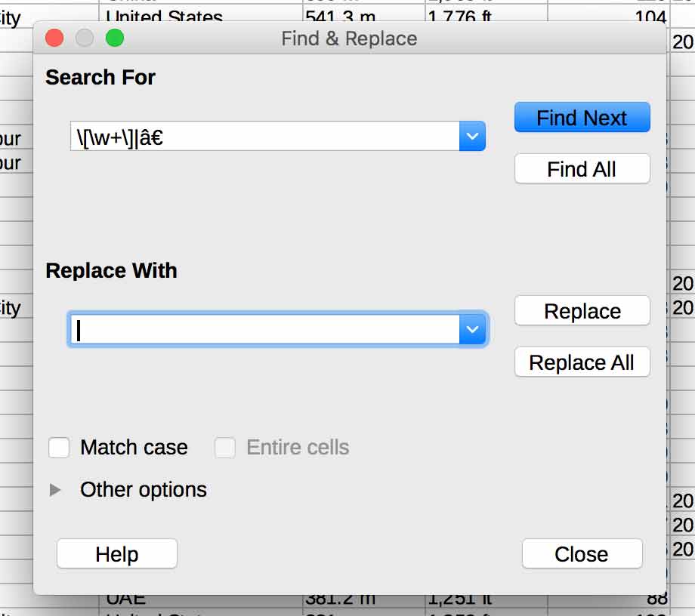Image resolution: width=695 pixels, height=616 pixels.
Task: Focus the Replace With text field
Action: (x=264, y=329)
